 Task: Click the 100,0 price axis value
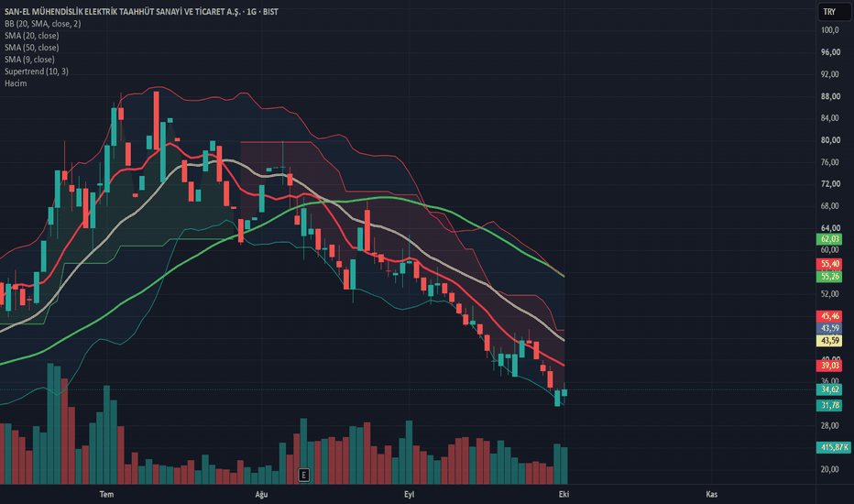(x=830, y=30)
